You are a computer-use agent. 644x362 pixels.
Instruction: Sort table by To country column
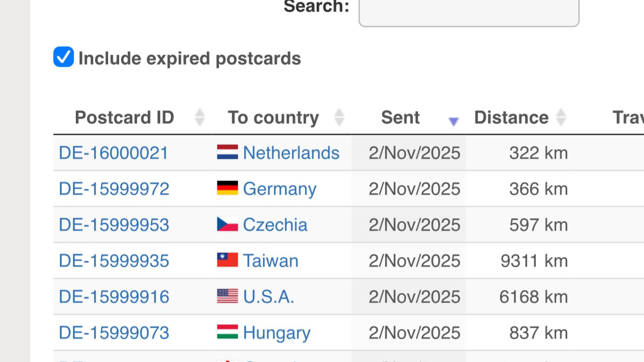pos(273,117)
